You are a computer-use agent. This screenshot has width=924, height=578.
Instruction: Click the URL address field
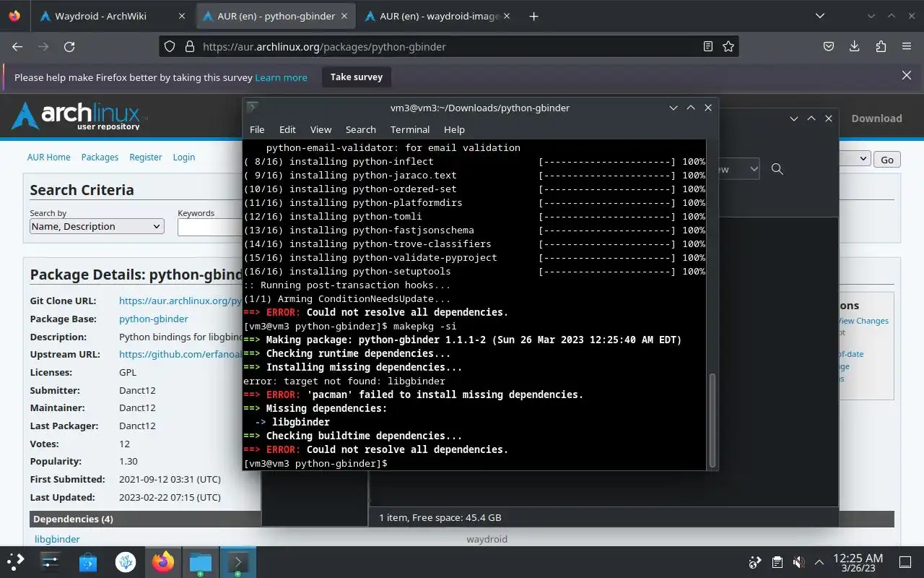(x=448, y=46)
